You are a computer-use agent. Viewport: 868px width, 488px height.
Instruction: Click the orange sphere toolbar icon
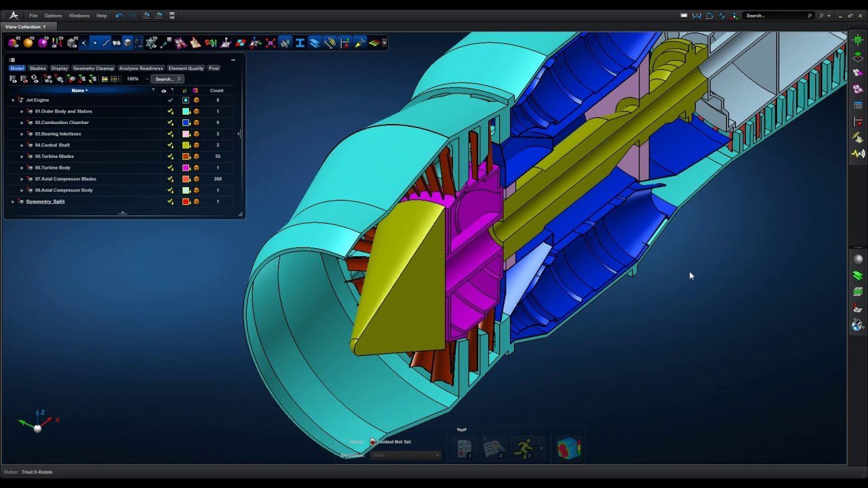pos(28,43)
